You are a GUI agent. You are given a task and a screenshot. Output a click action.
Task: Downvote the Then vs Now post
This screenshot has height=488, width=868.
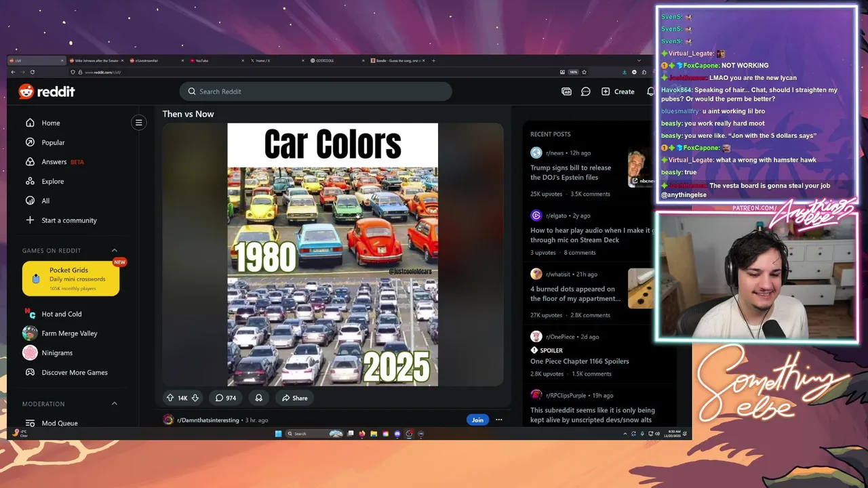click(195, 398)
